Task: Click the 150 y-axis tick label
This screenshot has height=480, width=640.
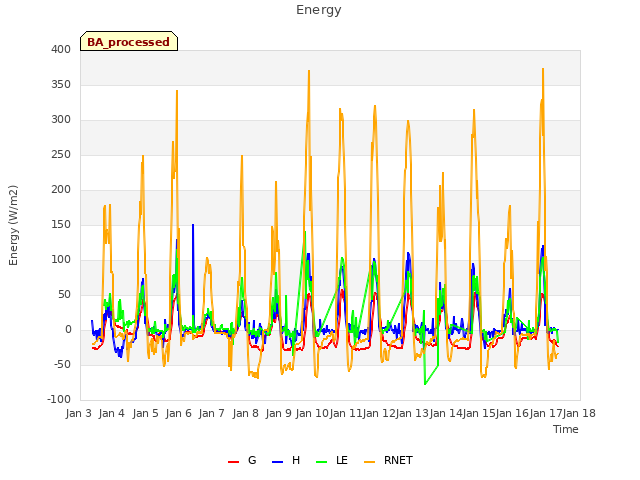Action: pos(61,225)
